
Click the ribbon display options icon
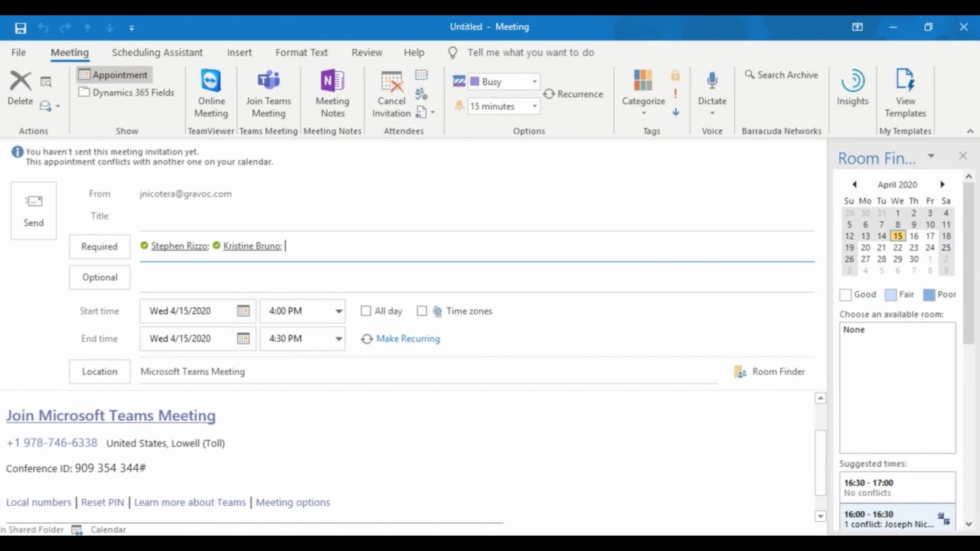[x=857, y=27]
